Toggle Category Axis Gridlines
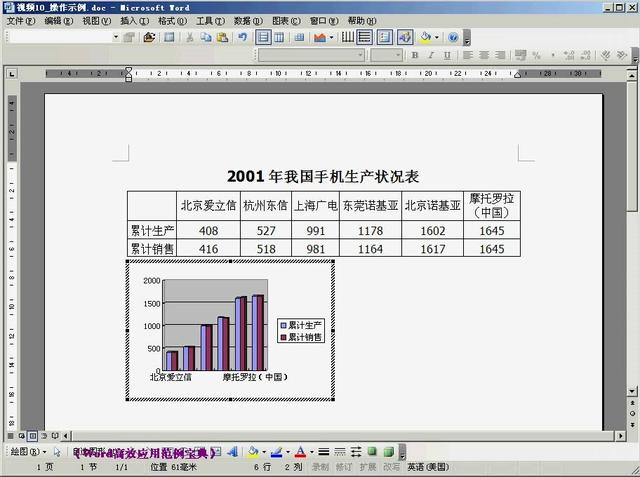 (x=348, y=38)
